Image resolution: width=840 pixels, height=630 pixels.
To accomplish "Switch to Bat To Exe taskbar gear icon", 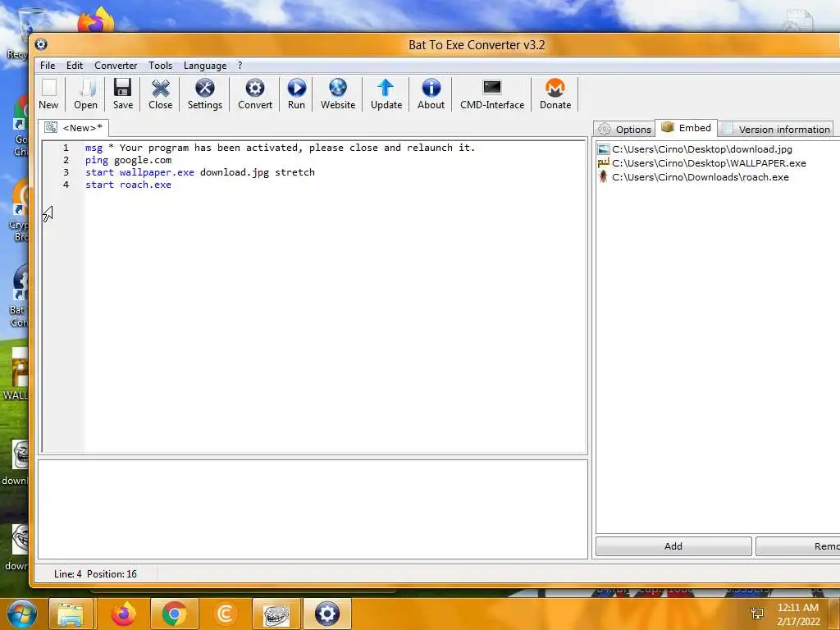I will pyautogui.click(x=327, y=614).
